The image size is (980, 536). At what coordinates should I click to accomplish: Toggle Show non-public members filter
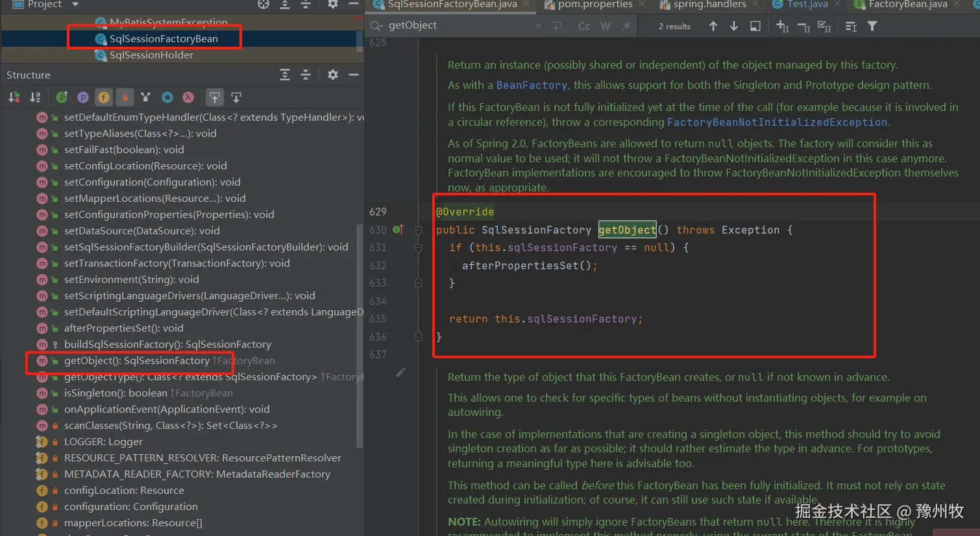[x=125, y=97]
